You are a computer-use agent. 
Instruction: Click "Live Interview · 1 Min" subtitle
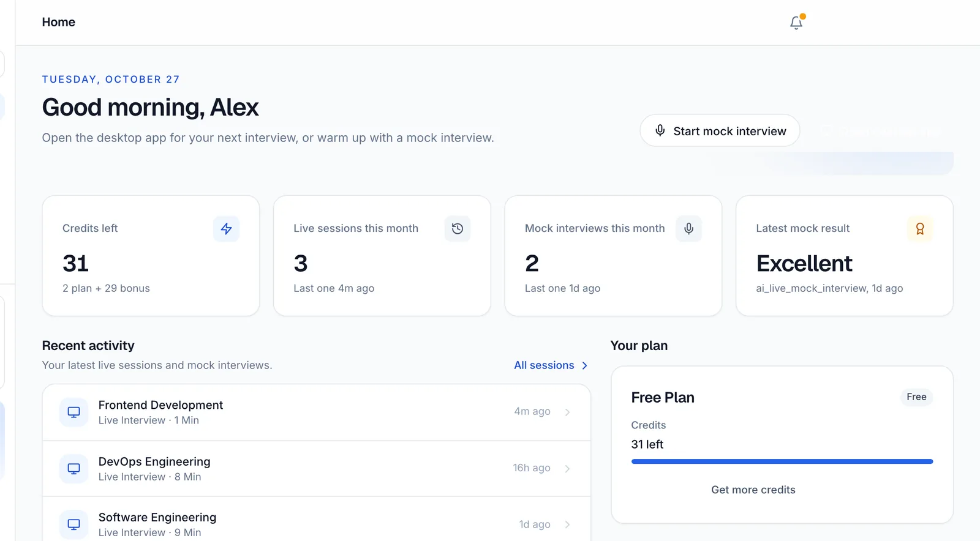pyautogui.click(x=149, y=420)
